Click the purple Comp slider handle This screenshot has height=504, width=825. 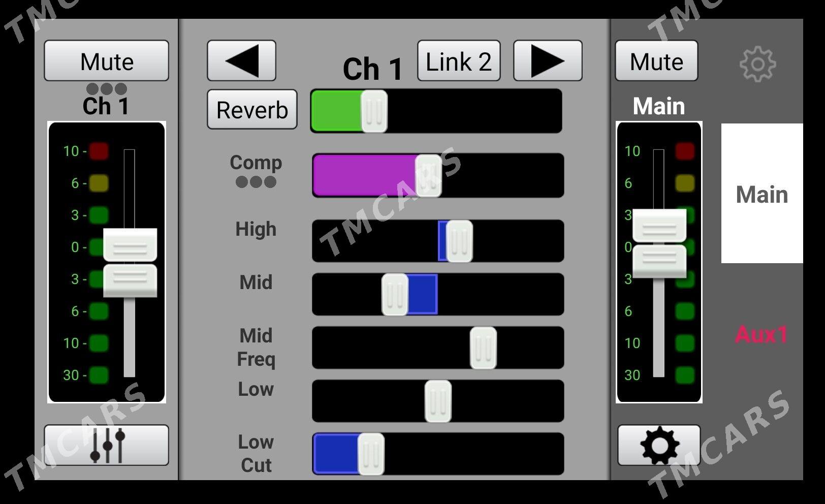428,175
